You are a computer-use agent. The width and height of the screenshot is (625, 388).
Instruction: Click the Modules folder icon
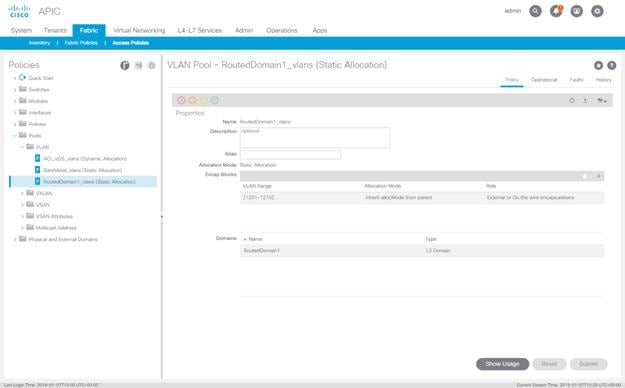[x=23, y=100]
